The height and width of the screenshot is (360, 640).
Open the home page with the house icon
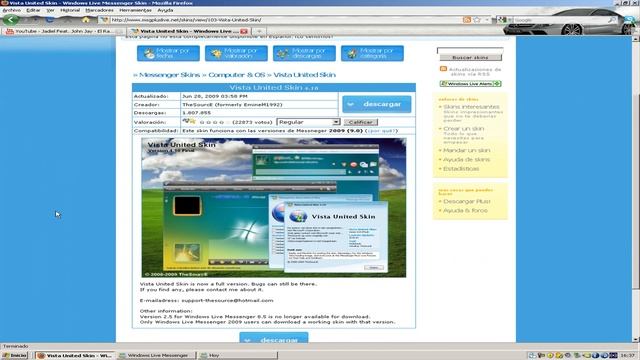[86, 20]
